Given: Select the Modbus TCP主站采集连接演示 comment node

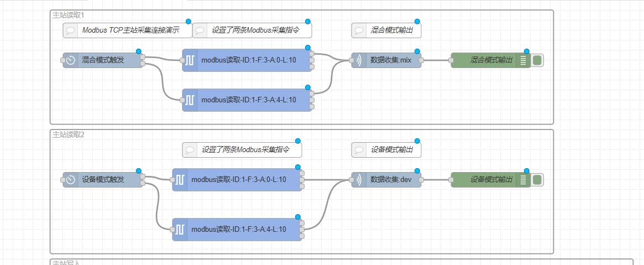Looking at the screenshot, I should 128,30.
